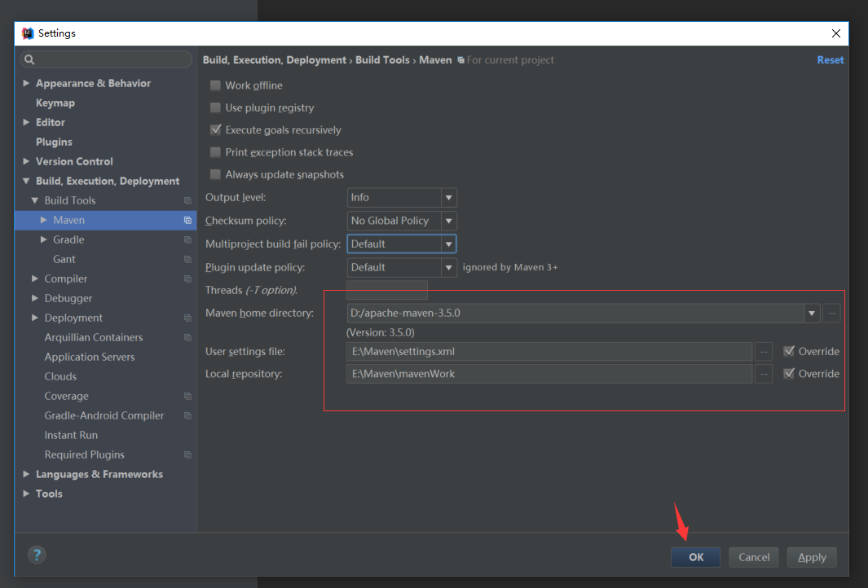868x588 pixels.
Task: Click the User settings file path field
Action: [549, 351]
